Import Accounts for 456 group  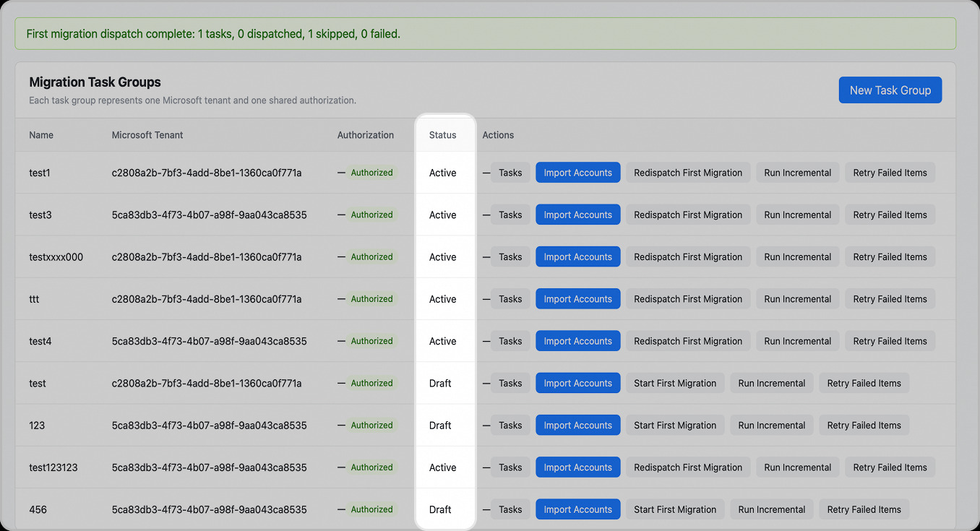pos(577,509)
